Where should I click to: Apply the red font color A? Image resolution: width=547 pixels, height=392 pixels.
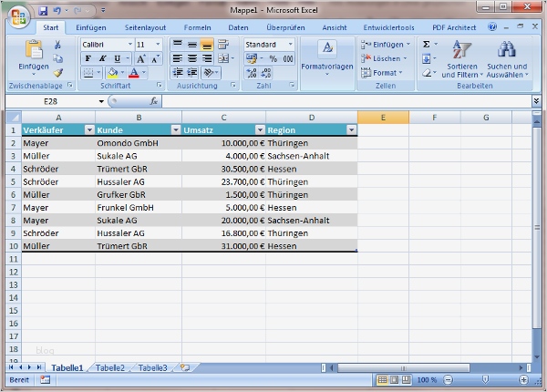(134, 73)
